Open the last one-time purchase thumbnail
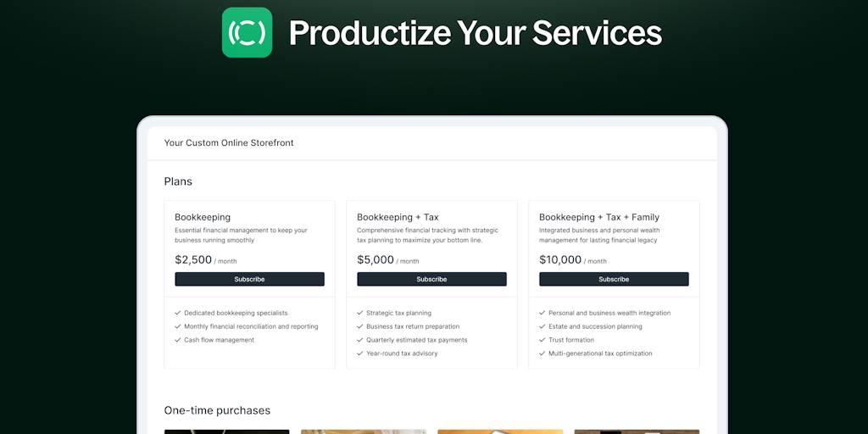 click(x=637, y=431)
